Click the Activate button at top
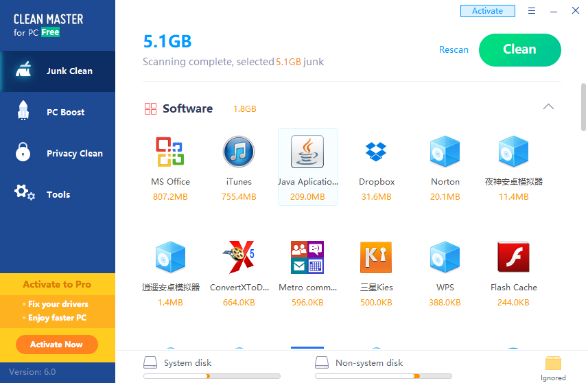 point(488,11)
